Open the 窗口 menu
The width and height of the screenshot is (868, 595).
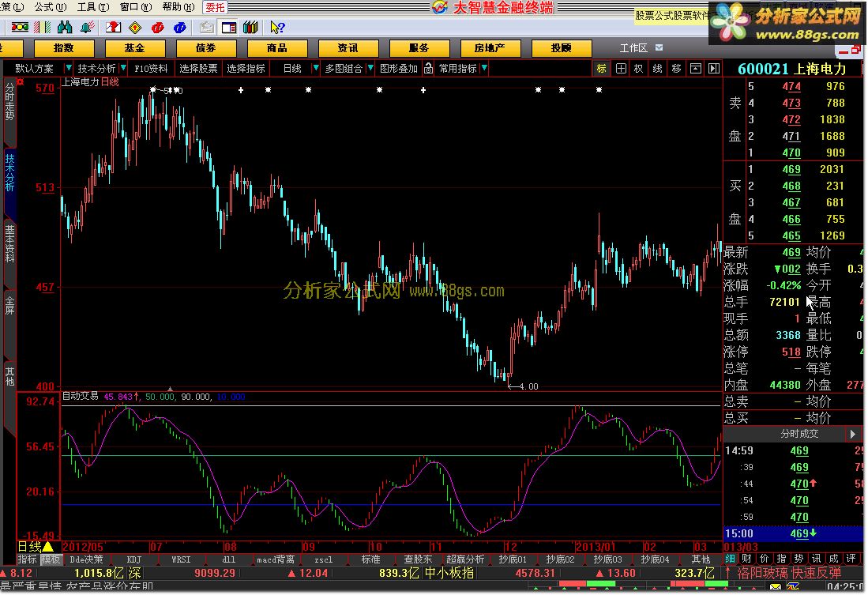click(x=136, y=6)
